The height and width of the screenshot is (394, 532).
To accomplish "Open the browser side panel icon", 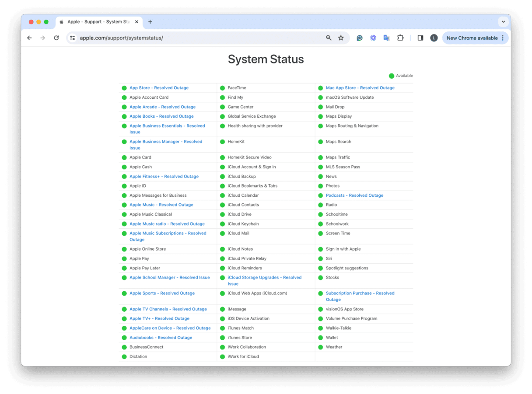I will [420, 38].
